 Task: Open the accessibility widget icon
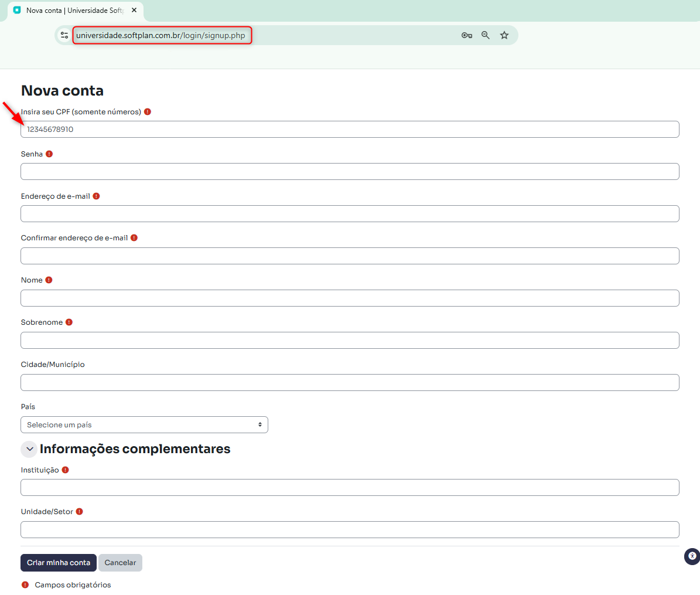point(692,556)
